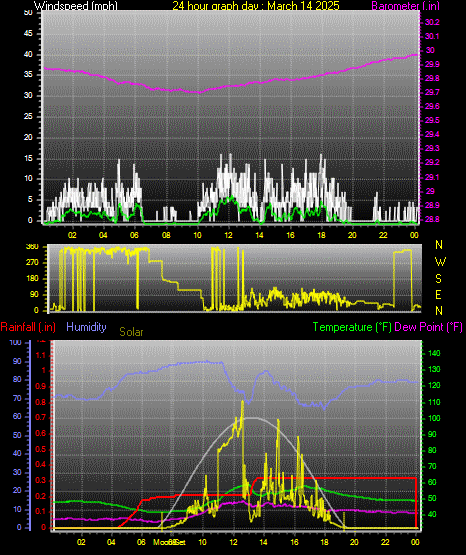
Task: Click the 100 temperature scale value
Action: pyautogui.click(x=434, y=418)
